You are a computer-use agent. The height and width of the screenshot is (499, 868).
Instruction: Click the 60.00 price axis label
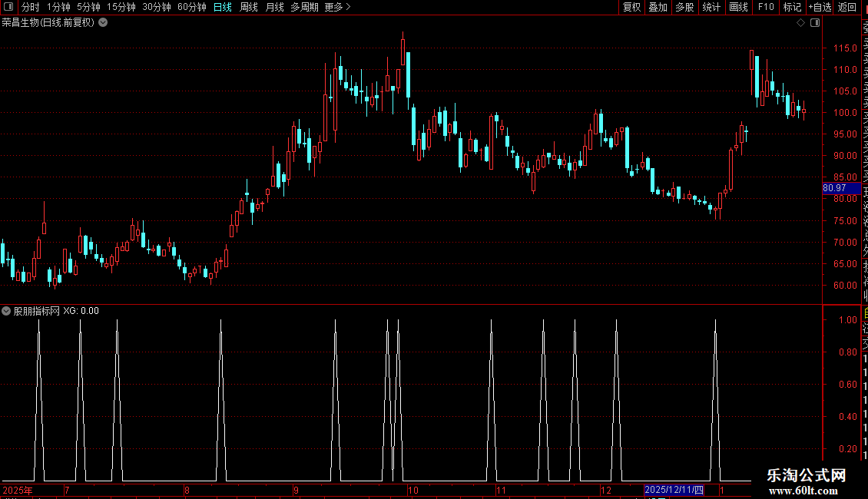845,286
